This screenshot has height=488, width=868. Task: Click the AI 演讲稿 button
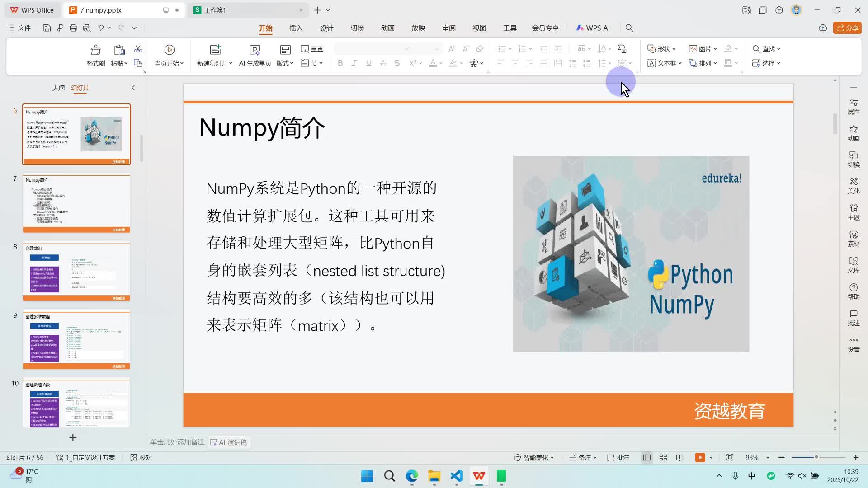coord(229,442)
